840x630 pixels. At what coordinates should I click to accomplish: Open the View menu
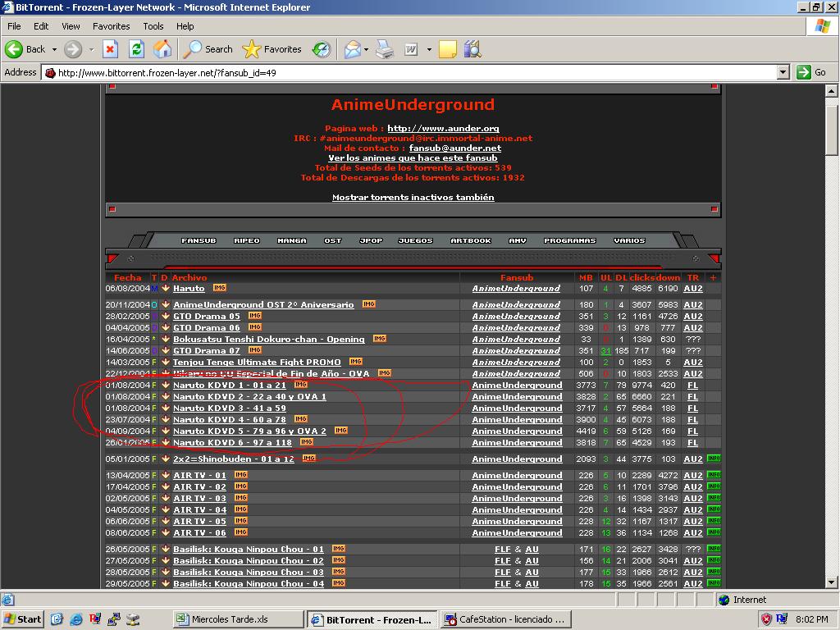click(71, 26)
